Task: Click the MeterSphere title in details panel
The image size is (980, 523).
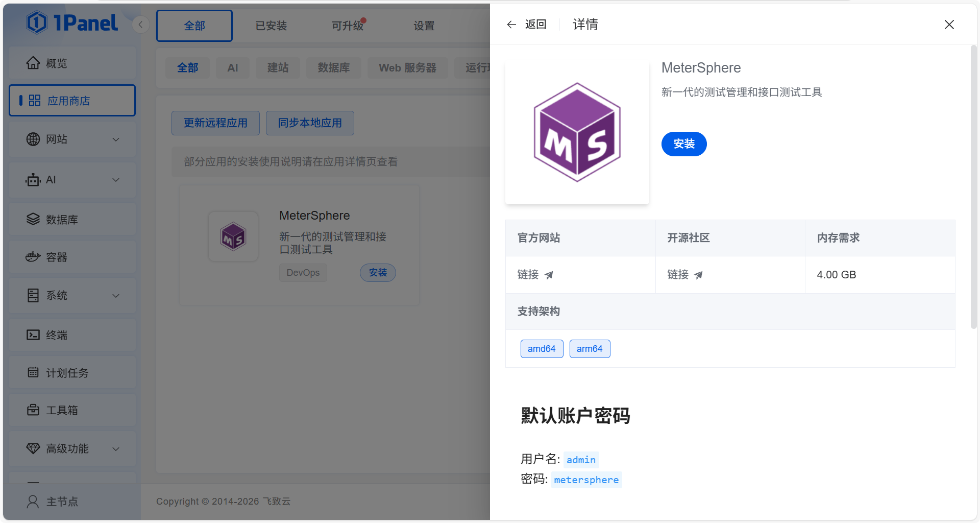Action: click(701, 68)
